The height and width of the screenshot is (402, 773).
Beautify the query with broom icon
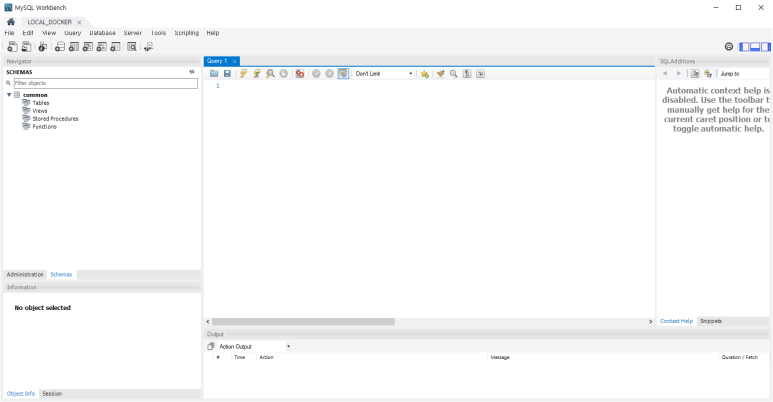440,73
